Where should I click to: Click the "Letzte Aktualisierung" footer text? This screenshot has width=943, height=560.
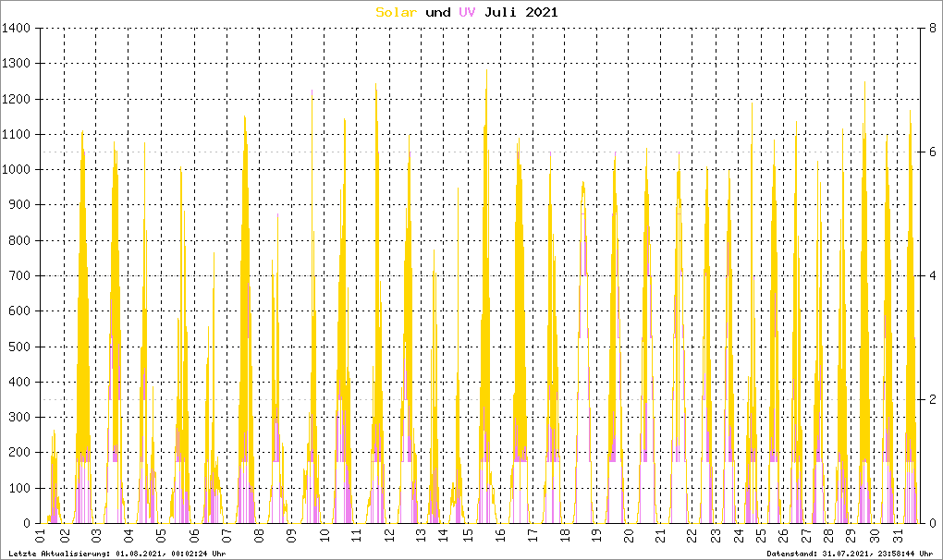pyautogui.click(x=116, y=554)
